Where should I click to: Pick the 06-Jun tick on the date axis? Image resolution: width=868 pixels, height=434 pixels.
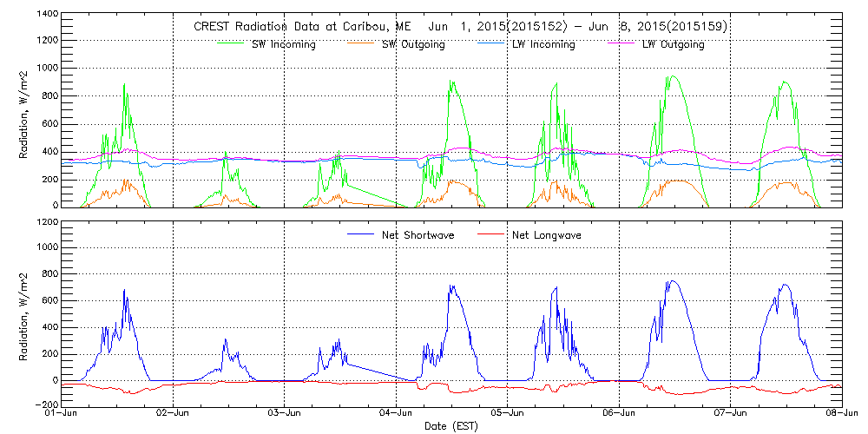(619, 414)
